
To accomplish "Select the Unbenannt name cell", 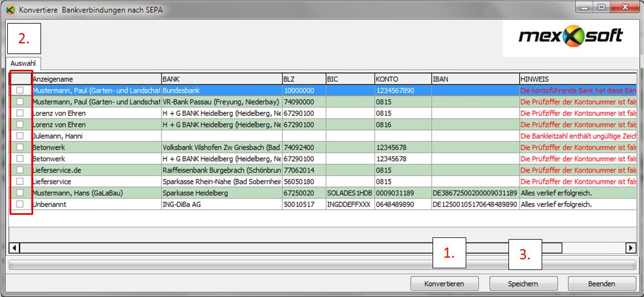I will (96, 204).
